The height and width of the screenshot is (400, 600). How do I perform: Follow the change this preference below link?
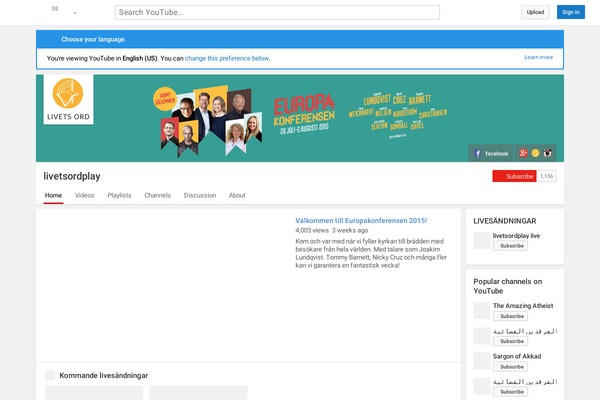227,59
